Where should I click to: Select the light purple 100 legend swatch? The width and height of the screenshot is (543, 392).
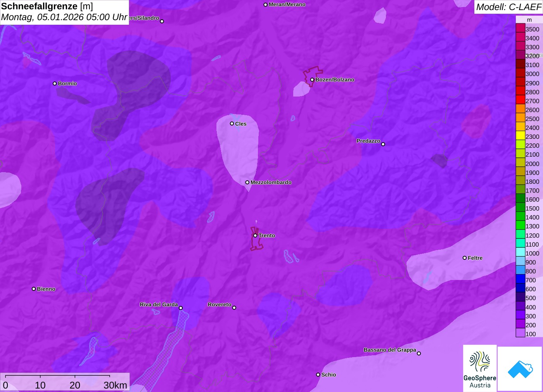[521, 333]
